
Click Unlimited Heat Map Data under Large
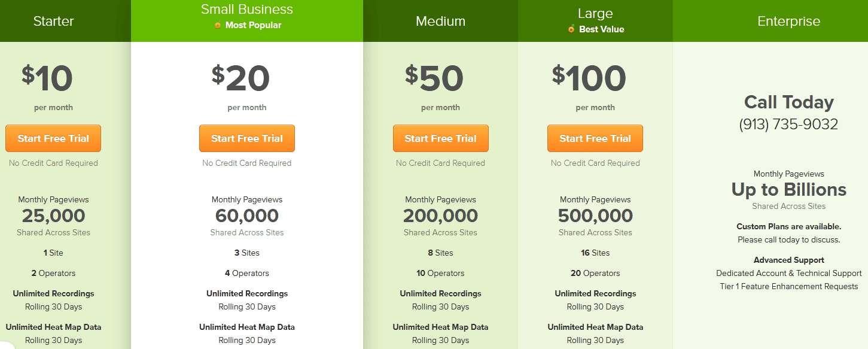point(595,327)
